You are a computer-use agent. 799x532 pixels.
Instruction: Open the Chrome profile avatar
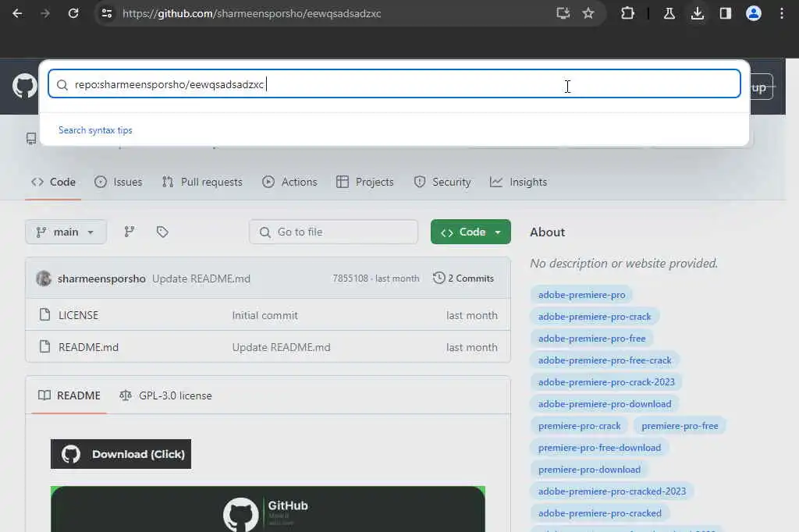pos(753,13)
